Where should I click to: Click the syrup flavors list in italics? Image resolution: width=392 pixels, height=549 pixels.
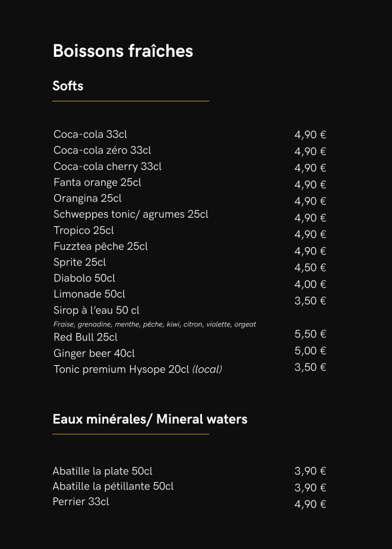155,324
